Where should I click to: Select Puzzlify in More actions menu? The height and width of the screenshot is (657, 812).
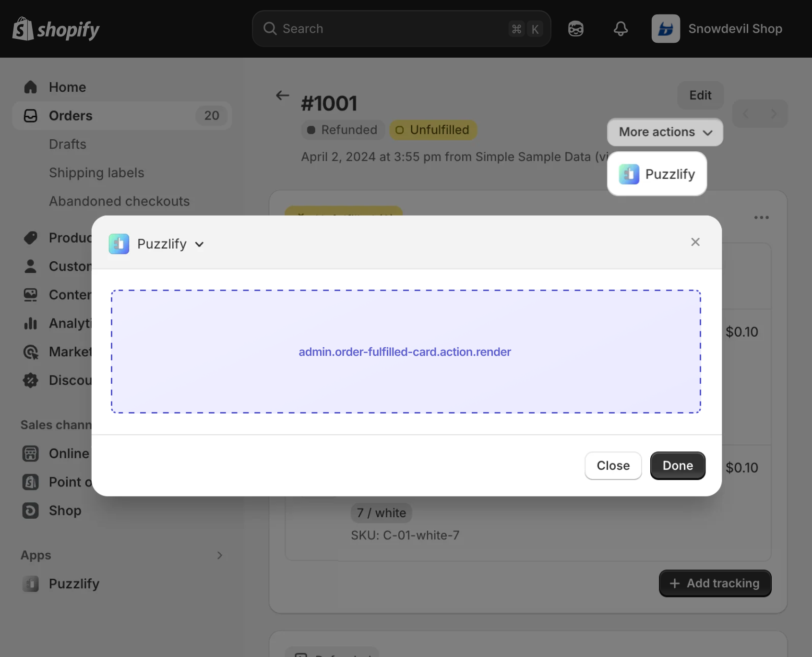[x=657, y=174]
